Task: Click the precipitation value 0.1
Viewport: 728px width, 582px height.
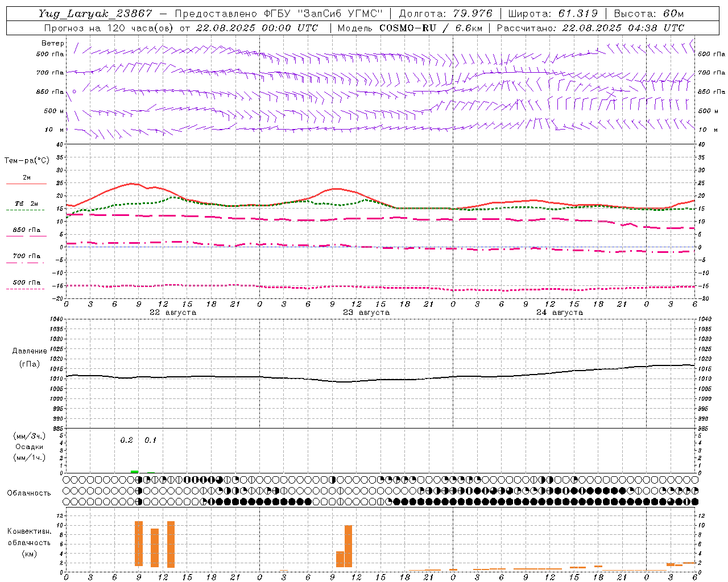Action: [150, 440]
